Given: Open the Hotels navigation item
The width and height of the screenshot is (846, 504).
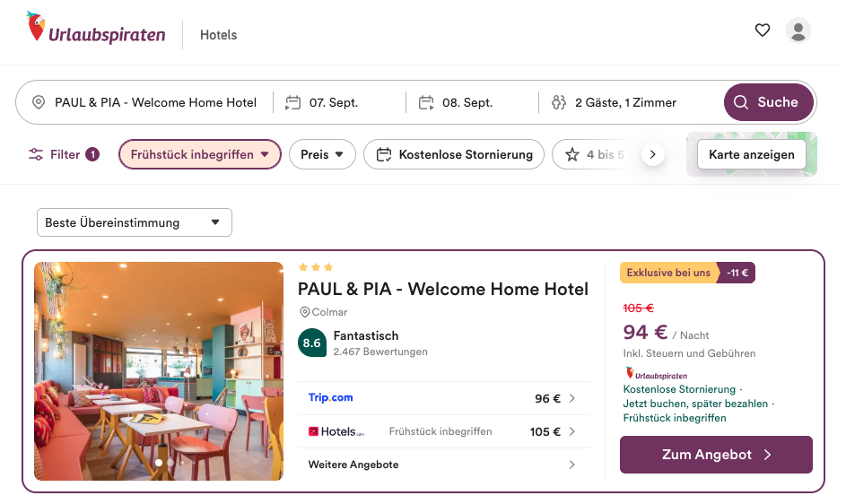Looking at the screenshot, I should [x=218, y=35].
